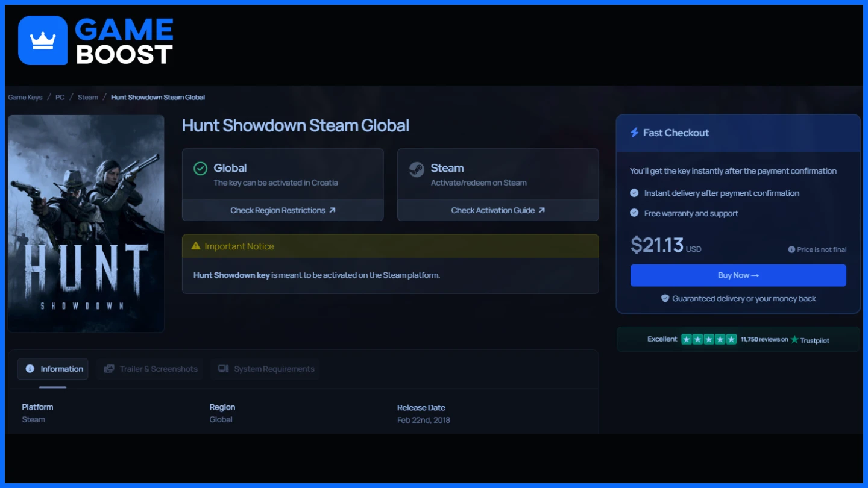Image resolution: width=868 pixels, height=488 pixels.
Task: Click the 11,750 reviews on Trustpilot text
Action: click(x=785, y=340)
